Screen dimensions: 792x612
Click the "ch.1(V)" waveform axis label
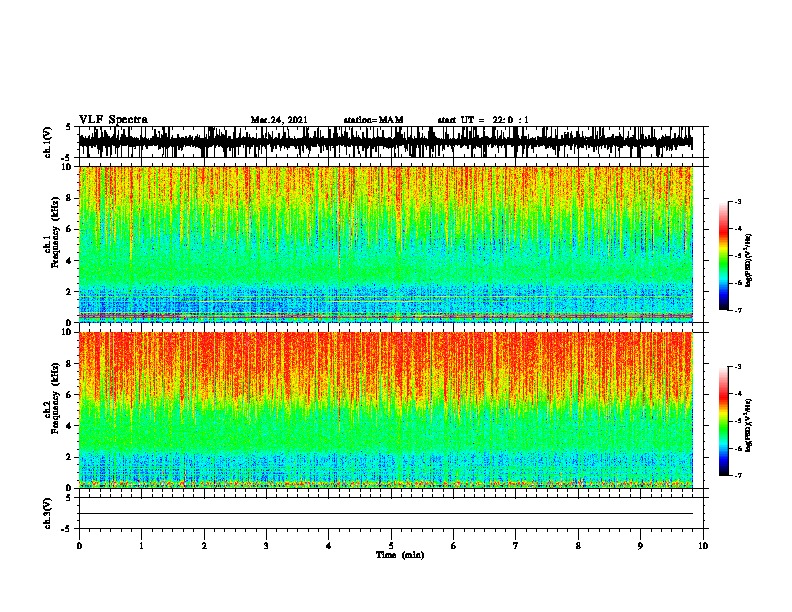coord(48,142)
